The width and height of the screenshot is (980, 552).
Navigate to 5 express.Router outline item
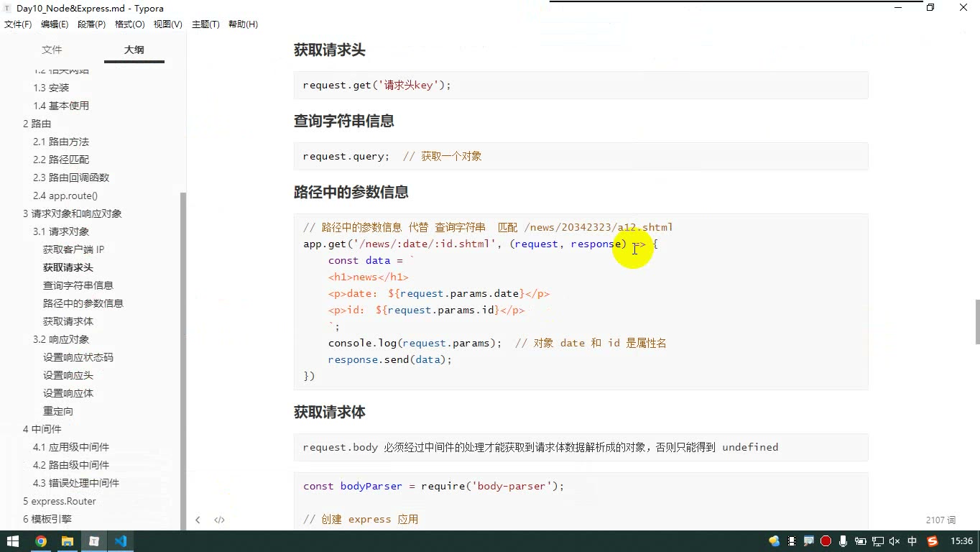(x=59, y=501)
